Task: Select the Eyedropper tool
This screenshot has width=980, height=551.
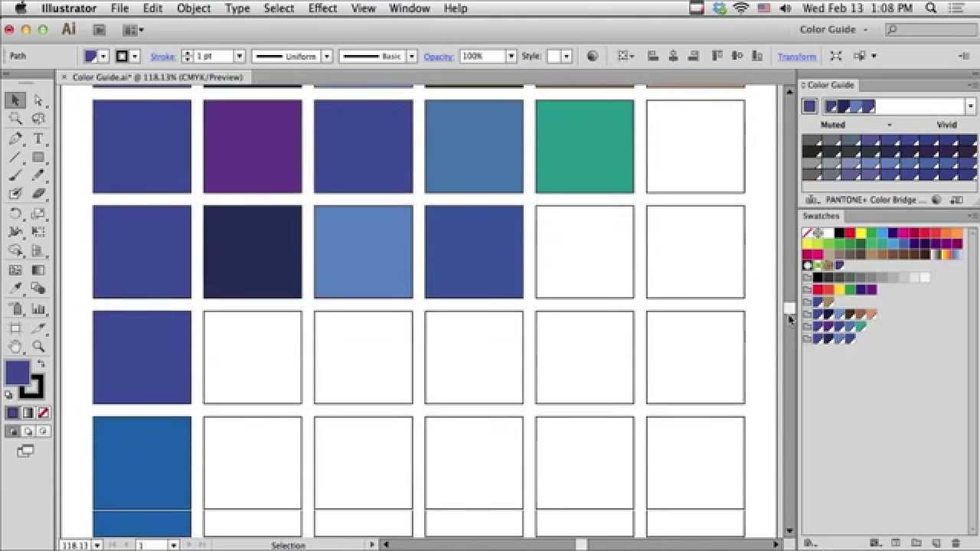Action: coord(15,289)
